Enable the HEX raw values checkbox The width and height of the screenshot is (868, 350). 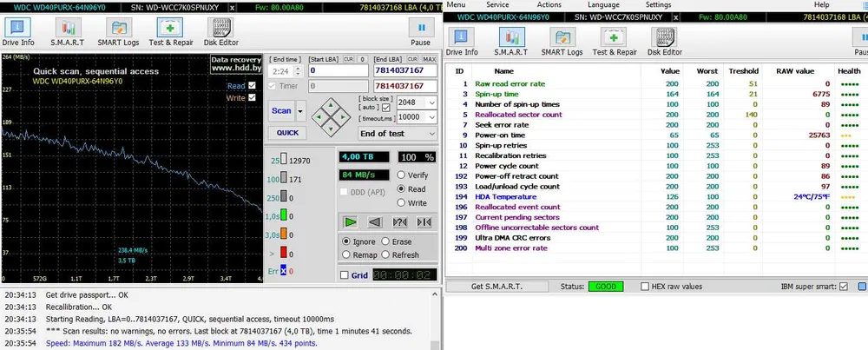coord(644,287)
